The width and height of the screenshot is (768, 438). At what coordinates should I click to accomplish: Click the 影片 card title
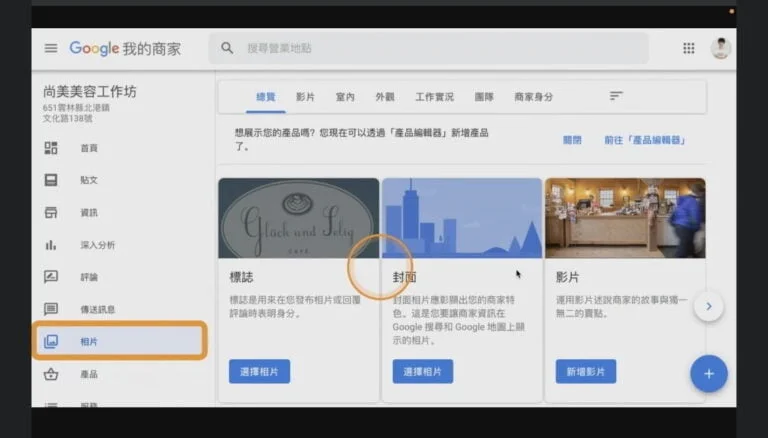point(567,277)
